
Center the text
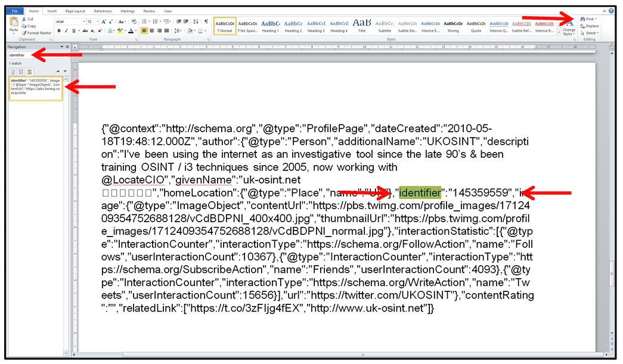[152, 30]
